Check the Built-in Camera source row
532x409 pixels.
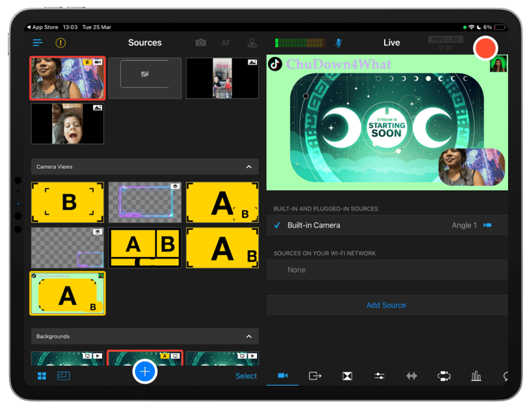(387, 225)
